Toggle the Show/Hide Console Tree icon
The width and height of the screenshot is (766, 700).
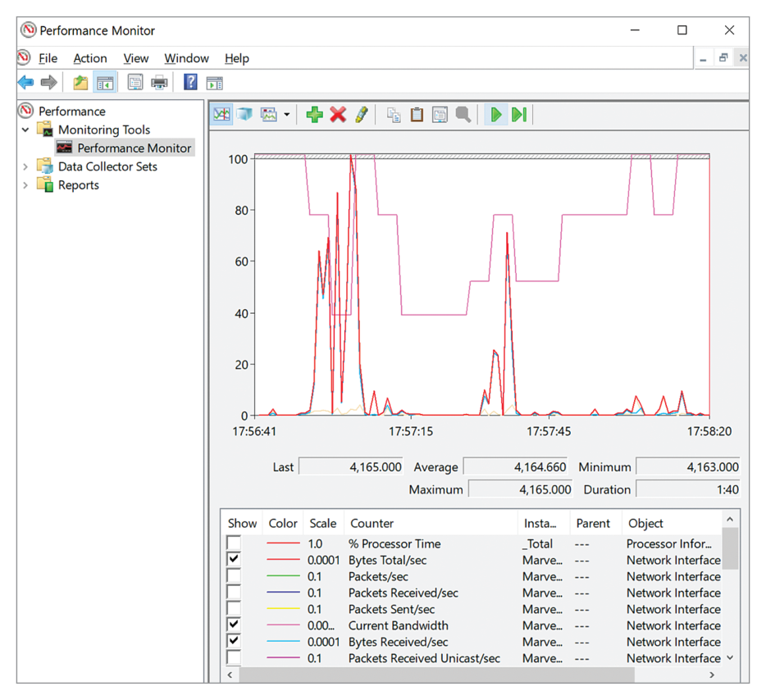pos(105,83)
